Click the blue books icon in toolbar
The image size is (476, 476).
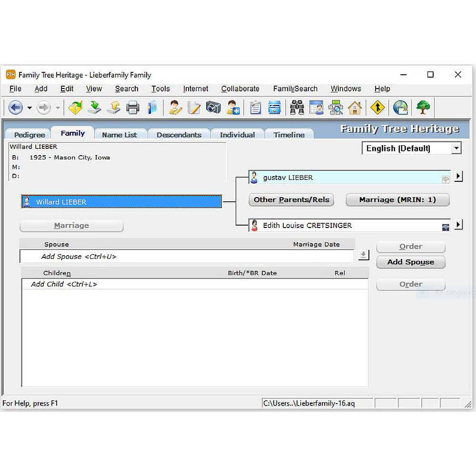click(152, 108)
